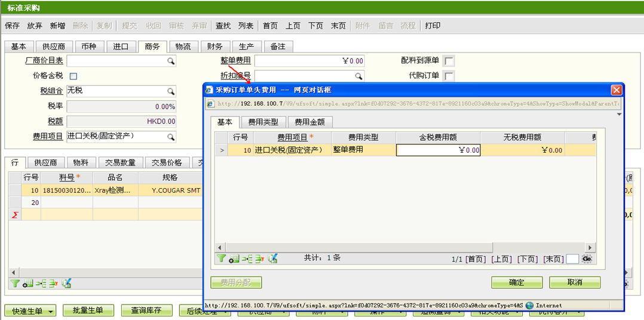Click filter funnel icon under main order grid
644x320 pixels.
[x=15, y=284]
